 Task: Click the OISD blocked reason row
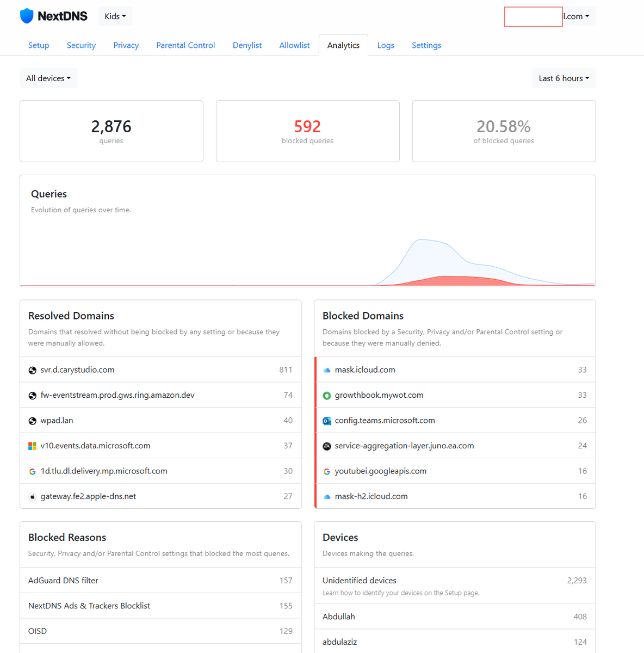(x=160, y=631)
